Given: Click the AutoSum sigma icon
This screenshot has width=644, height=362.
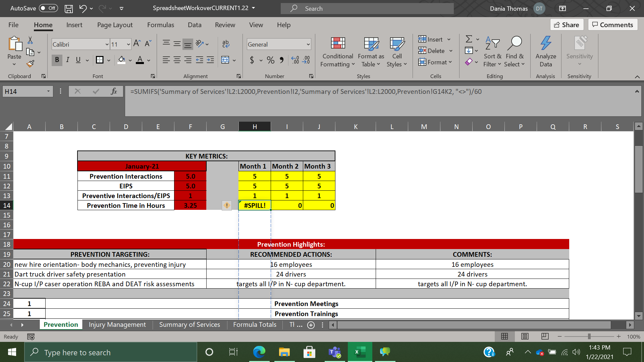Looking at the screenshot, I should (469, 39).
